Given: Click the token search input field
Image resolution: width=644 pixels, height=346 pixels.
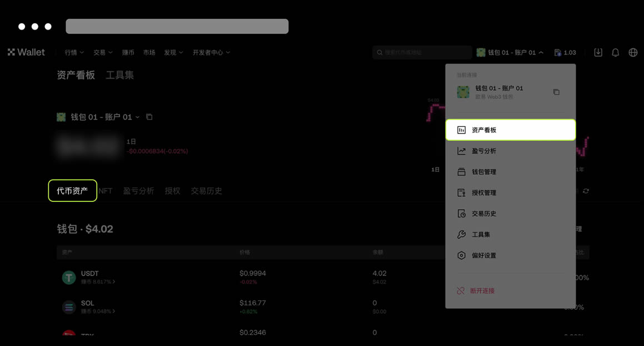Looking at the screenshot, I should click(x=422, y=52).
